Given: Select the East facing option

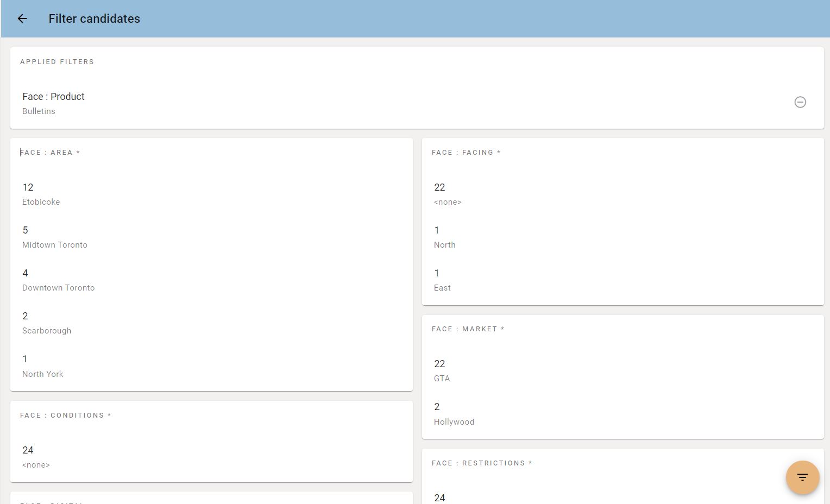Looking at the screenshot, I should (623, 280).
